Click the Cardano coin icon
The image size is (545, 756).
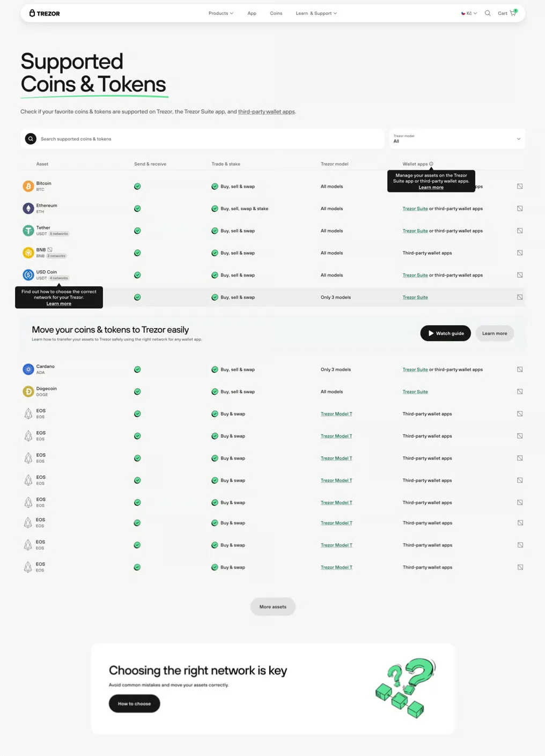point(28,369)
